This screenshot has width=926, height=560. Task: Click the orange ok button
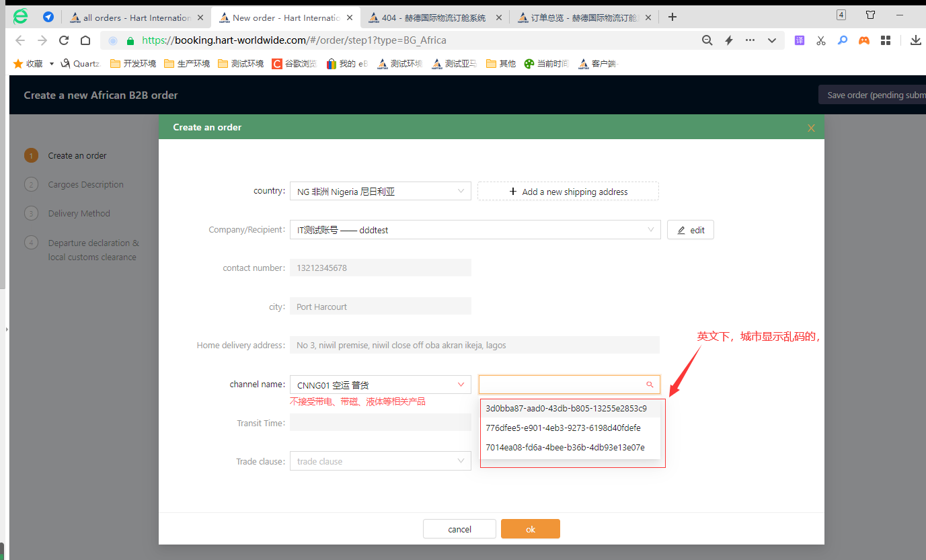(x=530, y=529)
